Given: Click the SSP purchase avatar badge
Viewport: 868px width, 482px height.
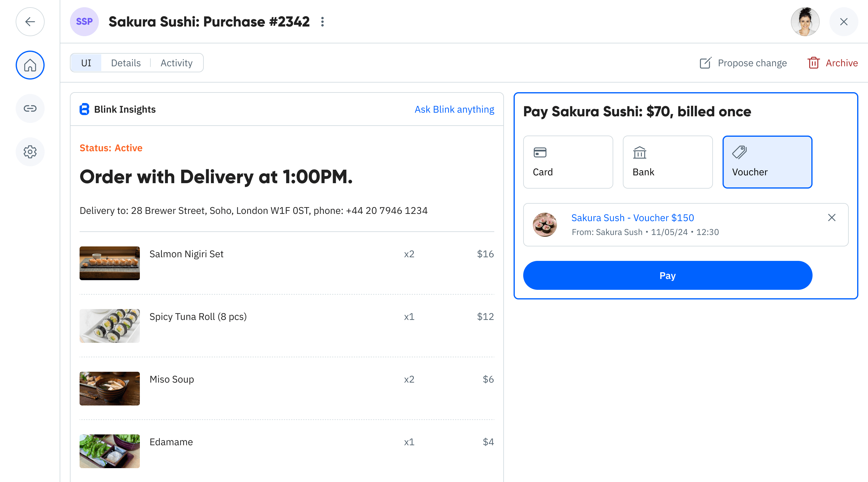Looking at the screenshot, I should pyautogui.click(x=84, y=22).
